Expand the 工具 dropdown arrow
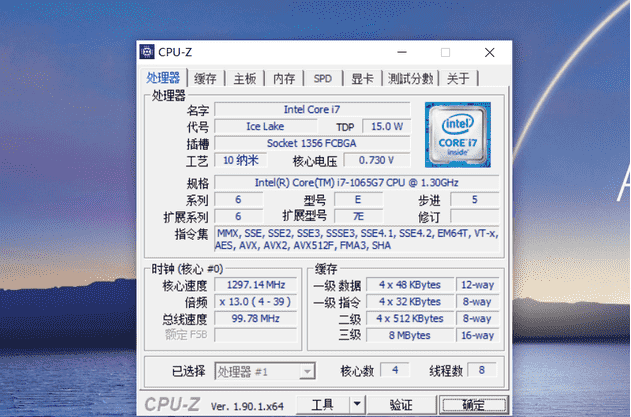631x417 pixels. coord(357,404)
